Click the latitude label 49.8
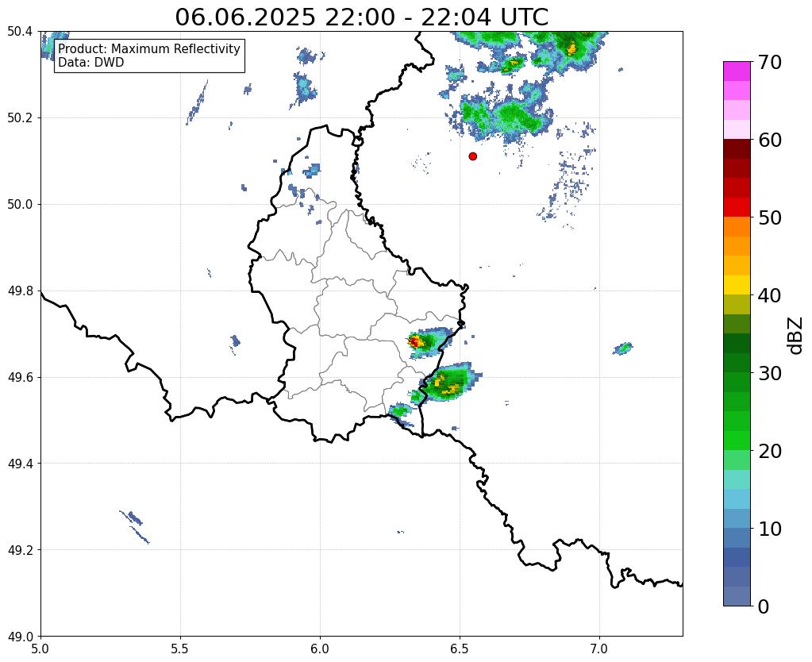This screenshot has width=812, height=662. click(x=20, y=291)
